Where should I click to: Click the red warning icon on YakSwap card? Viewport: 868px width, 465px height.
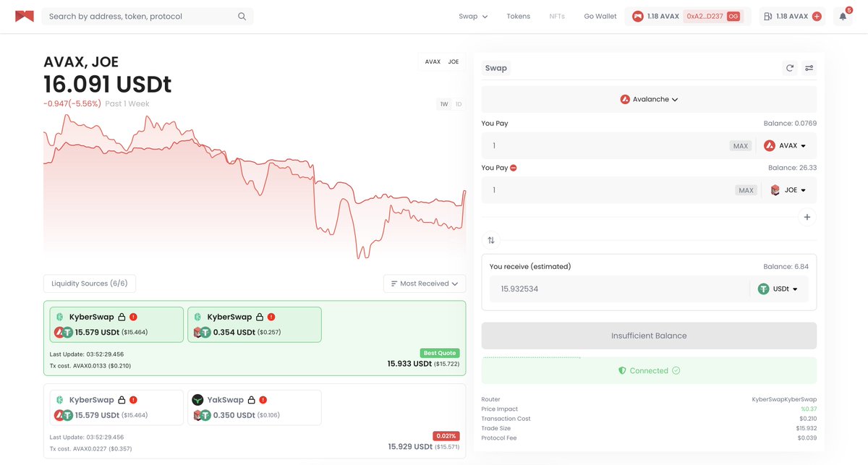click(263, 400)
